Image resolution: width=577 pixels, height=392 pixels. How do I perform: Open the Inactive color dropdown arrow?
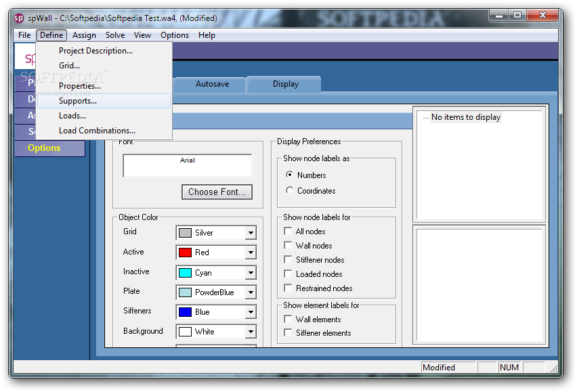251,273
